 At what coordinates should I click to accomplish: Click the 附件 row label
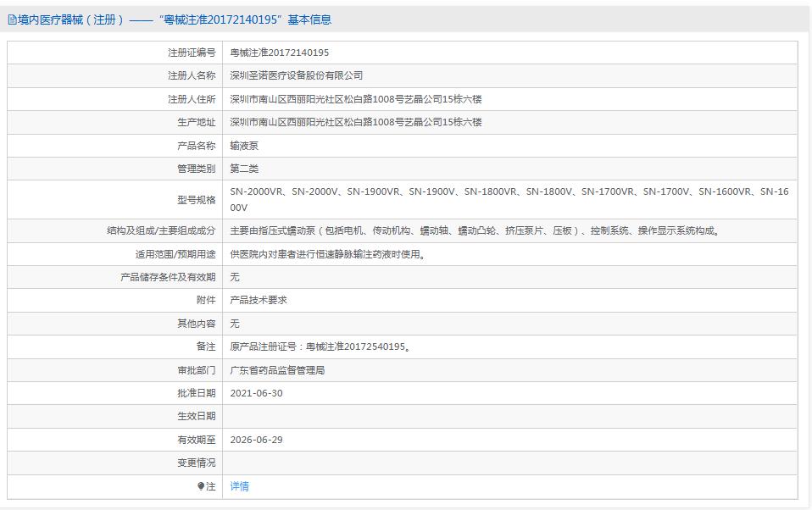click(x=206, y=300)
